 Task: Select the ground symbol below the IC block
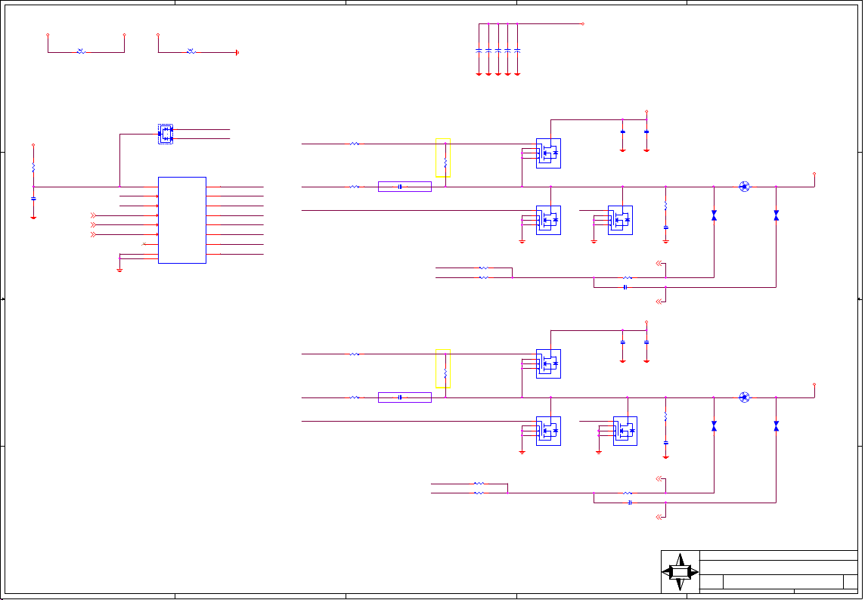(x=119, y=270)
